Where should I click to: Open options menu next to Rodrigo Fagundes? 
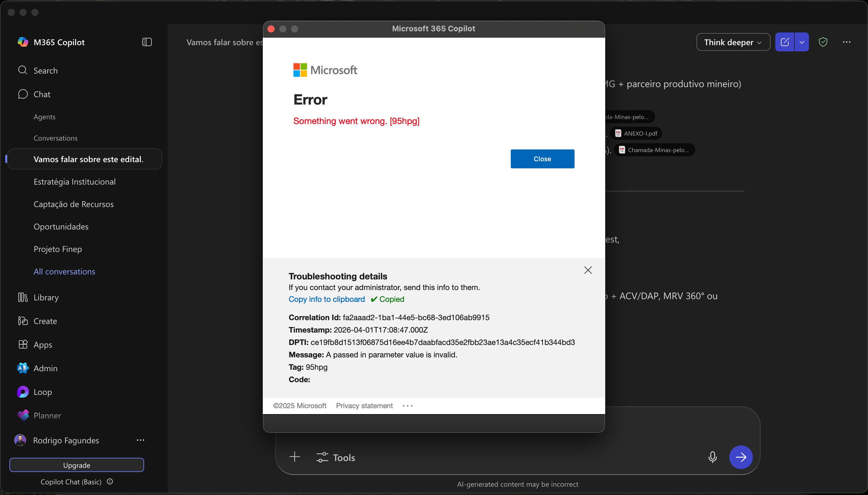point(141,440)
